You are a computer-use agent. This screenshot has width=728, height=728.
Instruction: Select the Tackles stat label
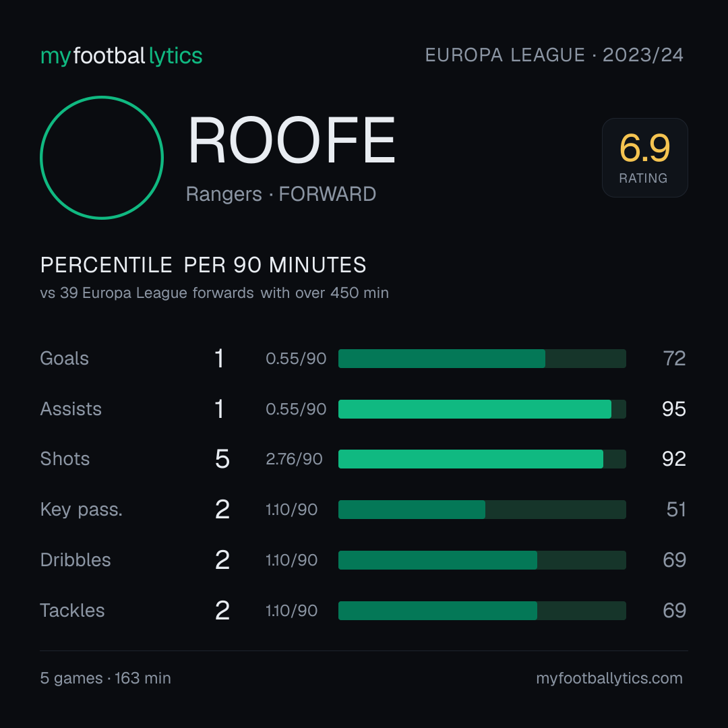72,611
